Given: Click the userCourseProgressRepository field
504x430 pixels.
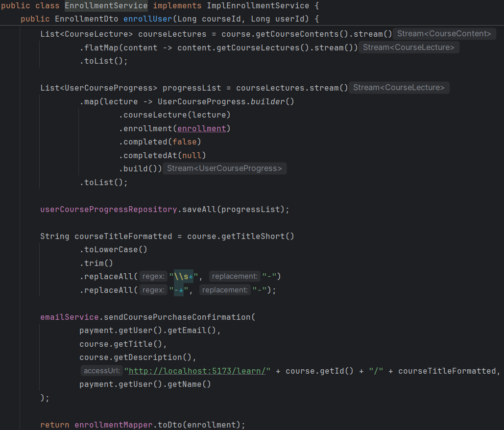Looking at the screenshot, I should [x=108, y=209].
